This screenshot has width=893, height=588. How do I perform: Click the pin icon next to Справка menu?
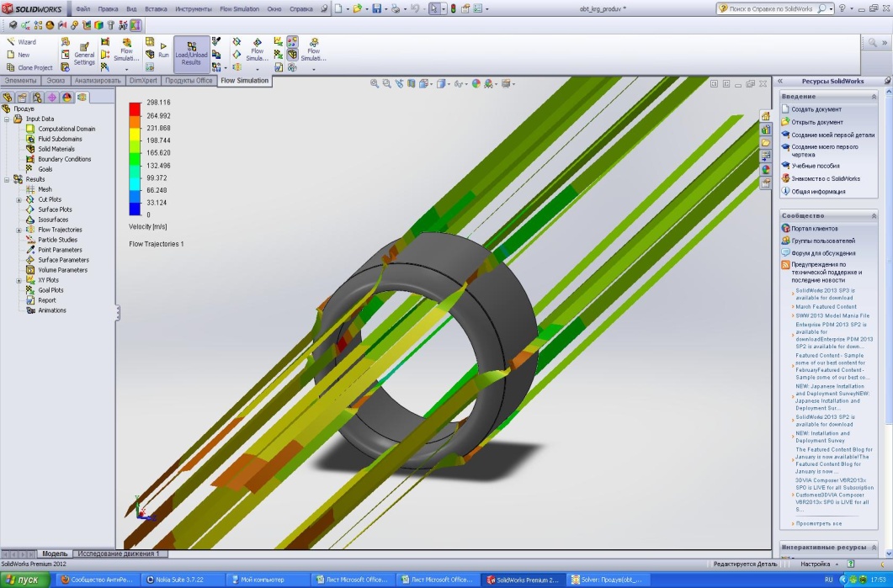(324, 8)
